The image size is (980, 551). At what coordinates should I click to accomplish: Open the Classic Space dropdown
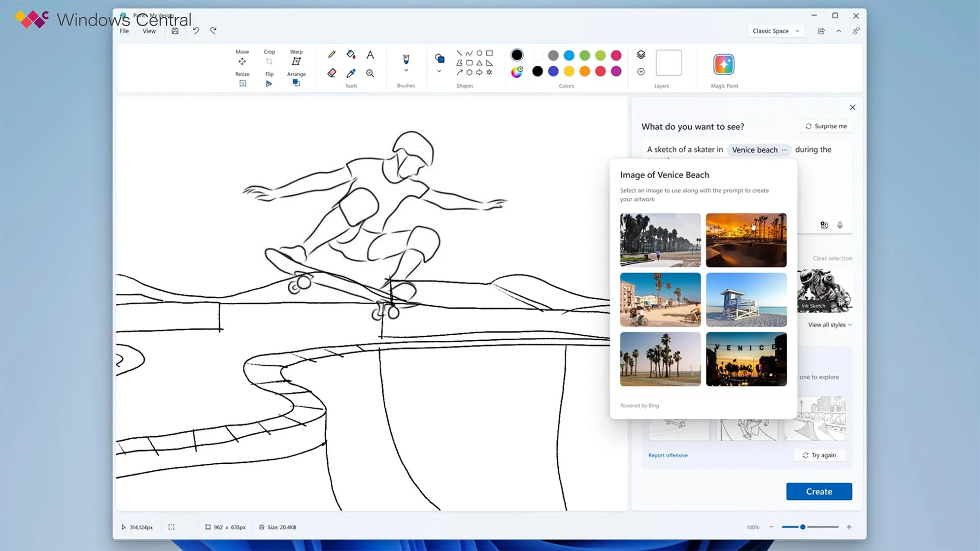click(x=775, y=31)
